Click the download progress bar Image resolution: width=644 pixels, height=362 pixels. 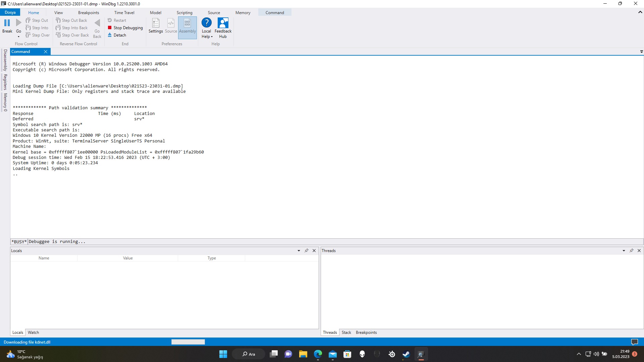point(188,342)
